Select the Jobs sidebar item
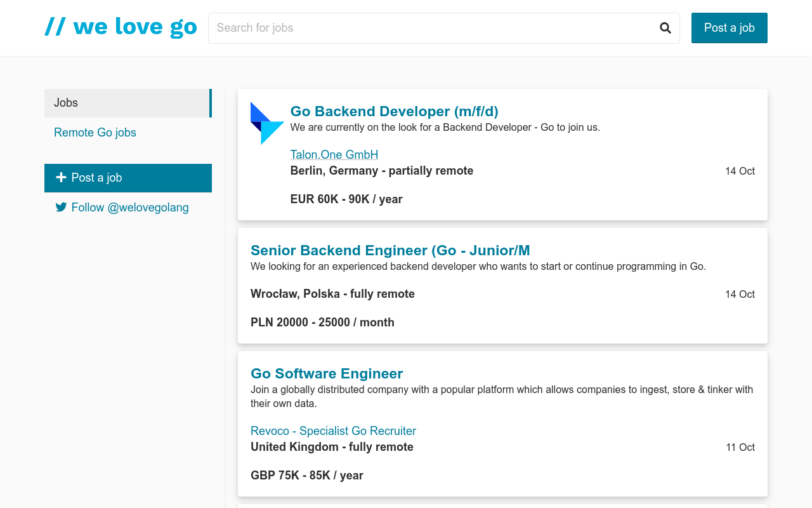Screen dimensions: 812x508 (x=128, y=103)
